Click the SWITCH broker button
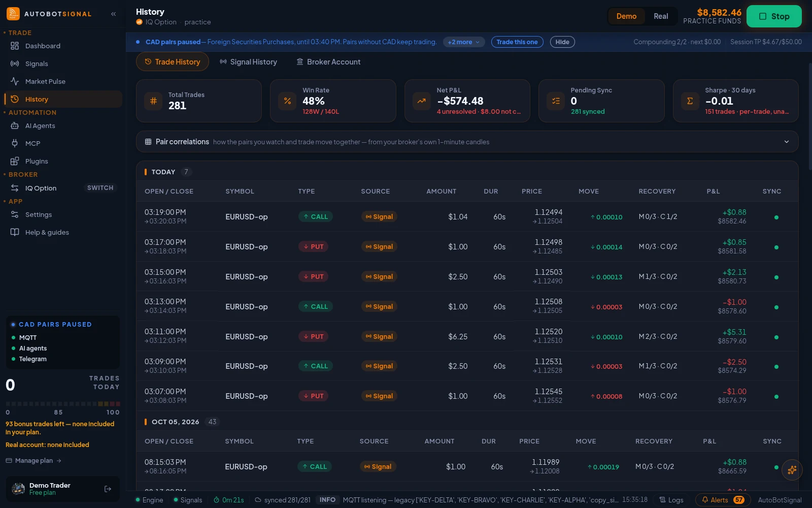The image size is (812, 508). (x=100, y=188)
